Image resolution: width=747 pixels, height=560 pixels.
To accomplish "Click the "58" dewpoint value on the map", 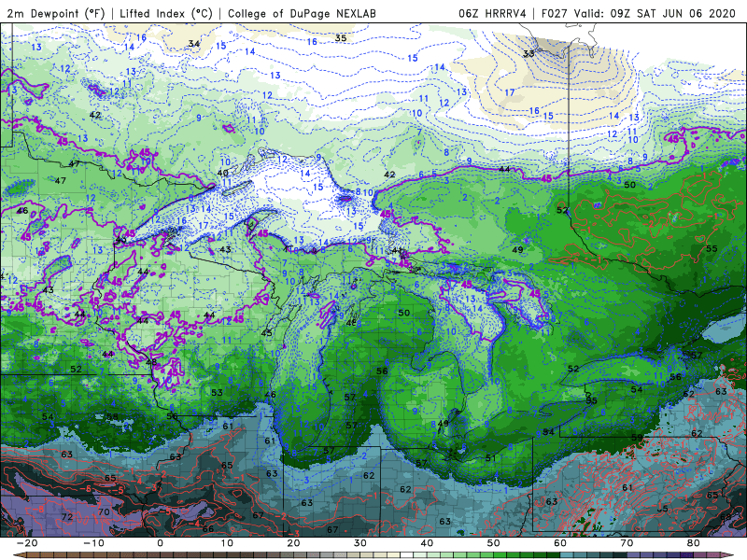I will (x=112, y=416).
